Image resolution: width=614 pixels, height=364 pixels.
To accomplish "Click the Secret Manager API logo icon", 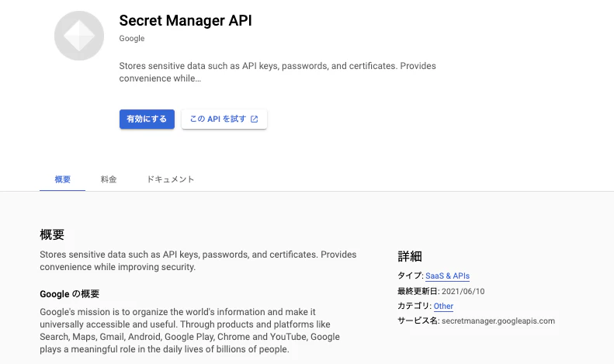I will [x=79, y=36].
